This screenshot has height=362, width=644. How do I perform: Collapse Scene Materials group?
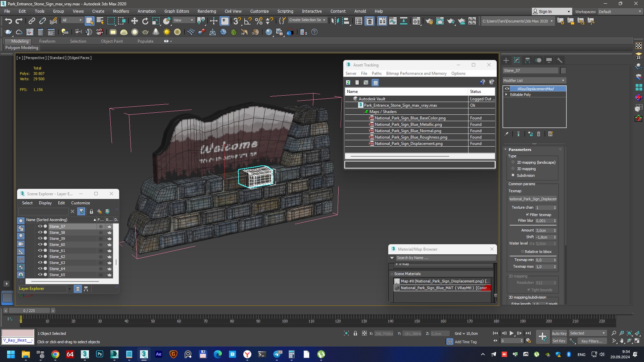point(392,274)
